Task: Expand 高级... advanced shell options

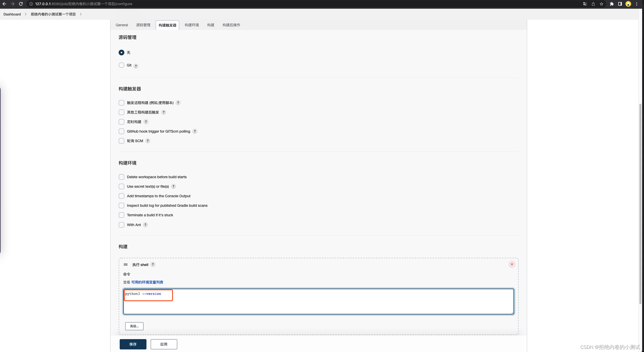Action: (134, 326)
